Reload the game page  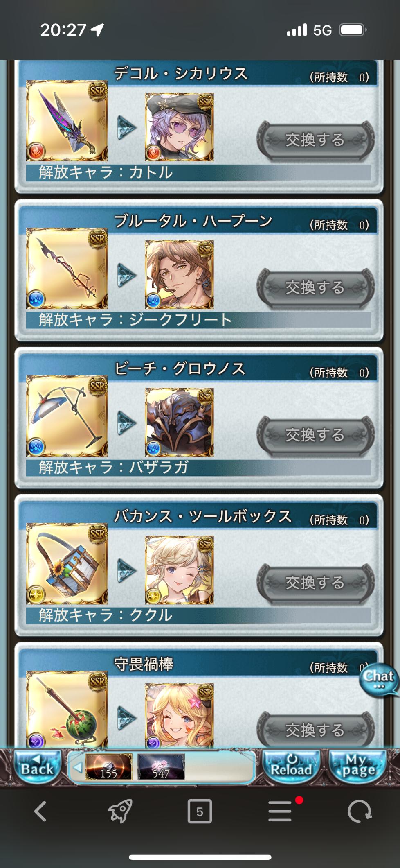(x=291, y=766)
